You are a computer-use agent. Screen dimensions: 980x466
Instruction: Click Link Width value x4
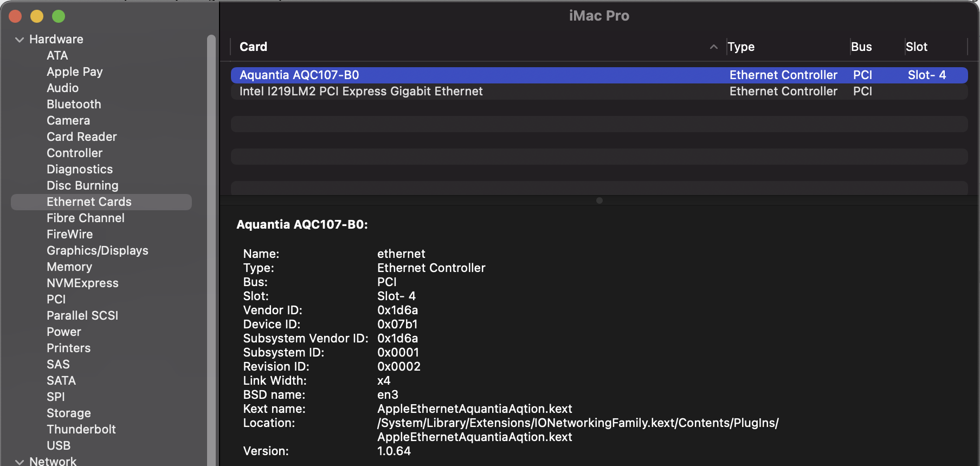click(x=384, y=381)
